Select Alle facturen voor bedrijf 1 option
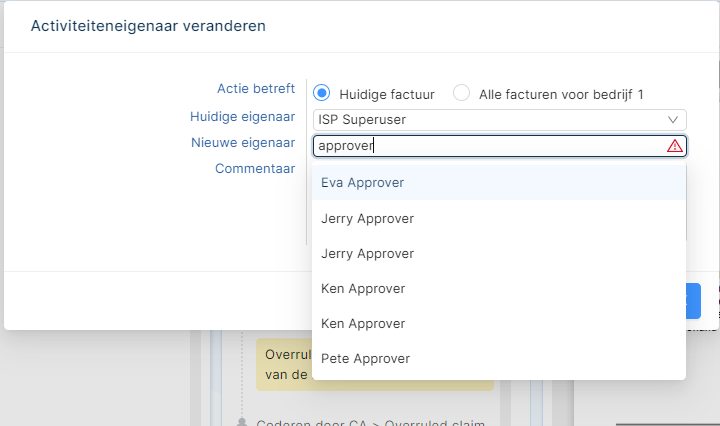The image size is (720, 426). point(461,93)
